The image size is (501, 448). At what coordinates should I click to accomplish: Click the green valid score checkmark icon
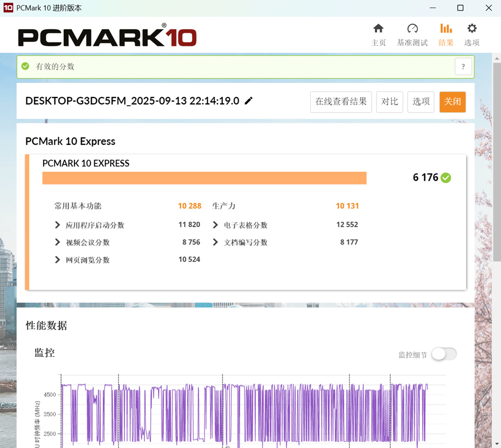click(25, 66)
